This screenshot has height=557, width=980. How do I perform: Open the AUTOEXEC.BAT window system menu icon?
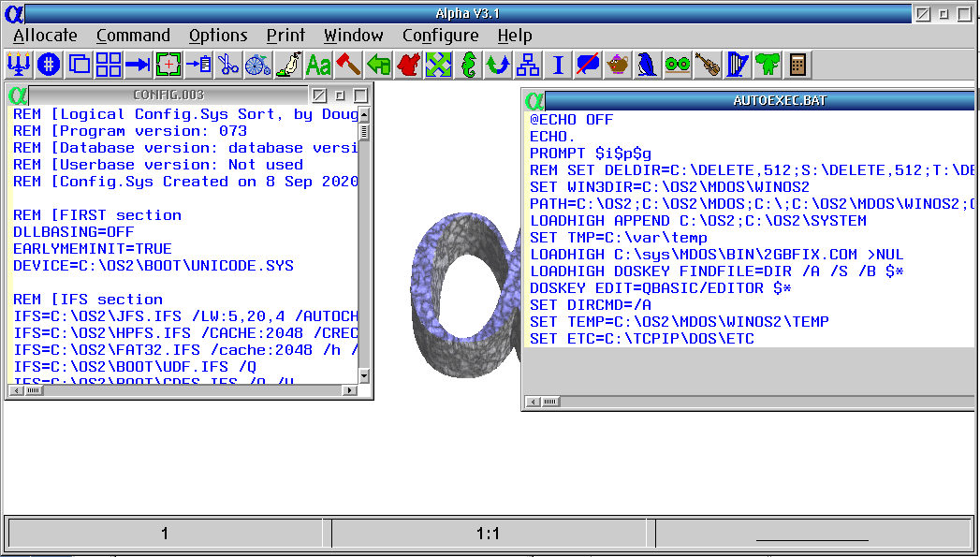click(x=534, y=100)
